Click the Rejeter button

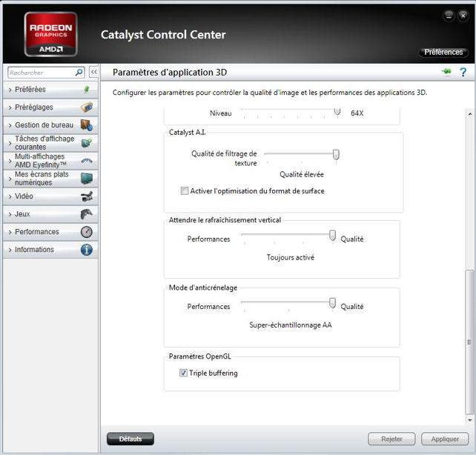click(x=391, y=439)
